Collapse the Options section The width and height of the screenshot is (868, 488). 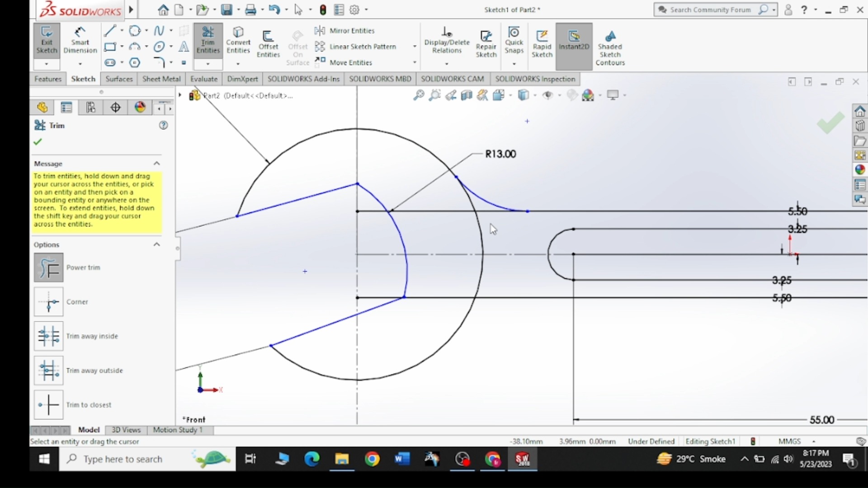point(157,244)
